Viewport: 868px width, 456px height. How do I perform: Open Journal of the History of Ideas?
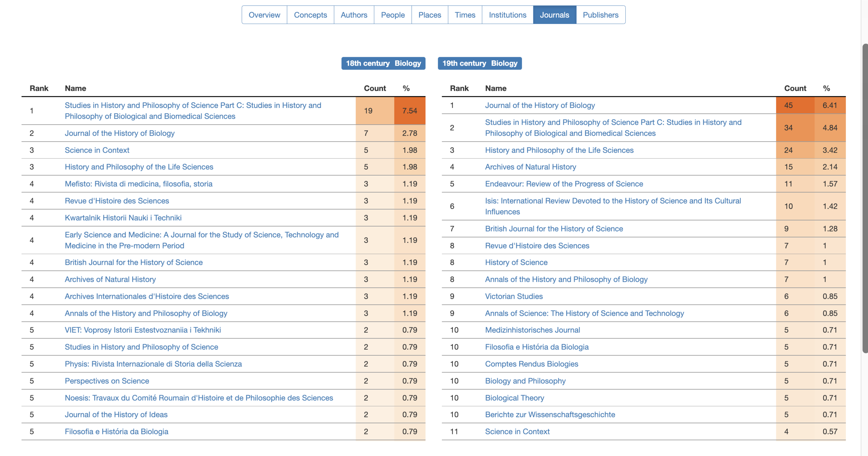[x=116, y=415]
